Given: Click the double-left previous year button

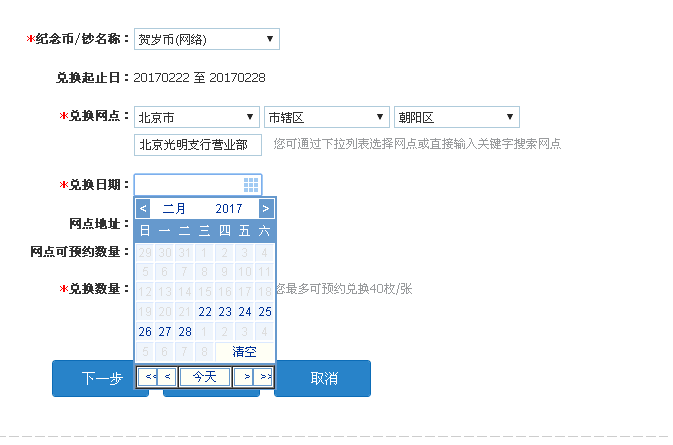Looking at the screenshot, I should (x=149, y=377).
